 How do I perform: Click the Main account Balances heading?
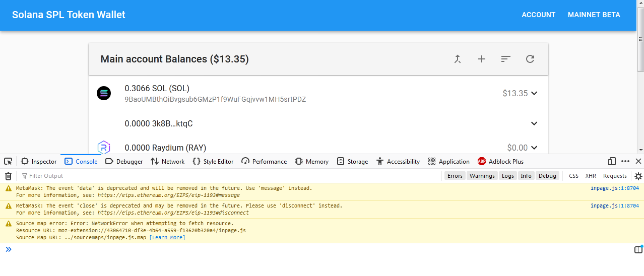[x=174, y=59]
